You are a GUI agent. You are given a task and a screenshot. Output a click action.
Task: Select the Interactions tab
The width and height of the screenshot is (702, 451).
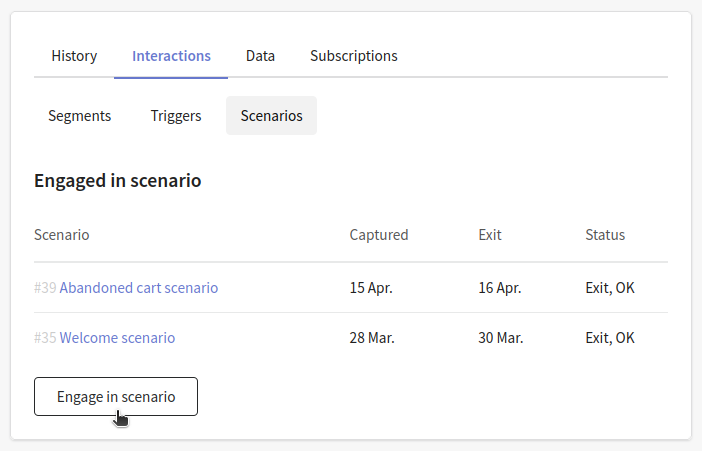[x=171, y=56]
